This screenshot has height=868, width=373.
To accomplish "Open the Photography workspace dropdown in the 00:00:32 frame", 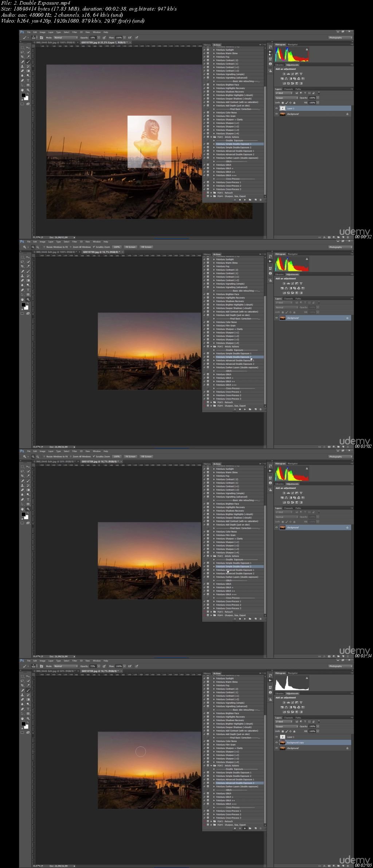I will 341,38.
